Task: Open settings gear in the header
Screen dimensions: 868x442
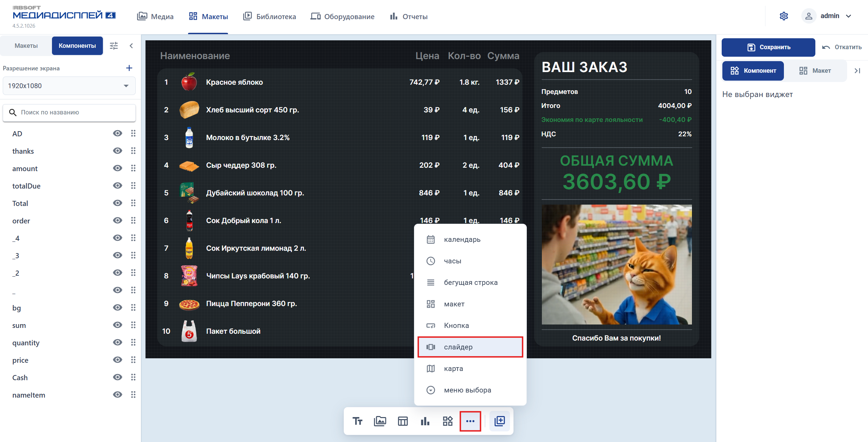Action: tap(784, 16)
